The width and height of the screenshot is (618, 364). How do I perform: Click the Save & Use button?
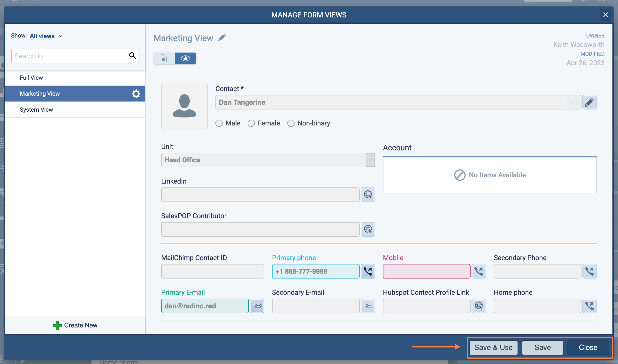(493, 348)
